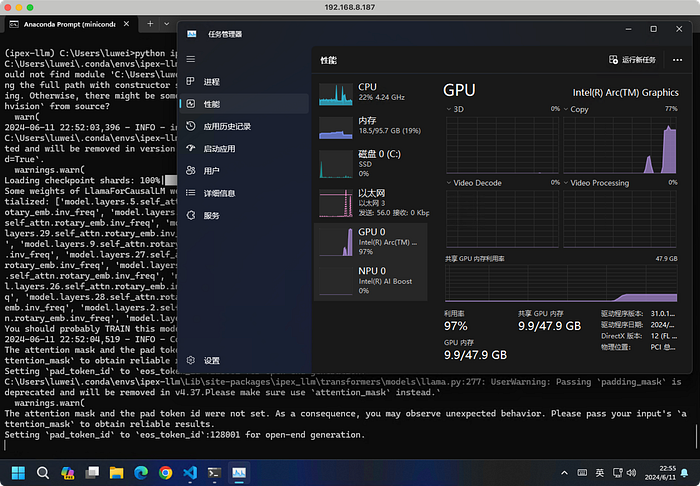Image resolution: width=700 pixels, height=486 pixels.
Task: Click the DirectX 版本 text row
Action: [638, 336]
